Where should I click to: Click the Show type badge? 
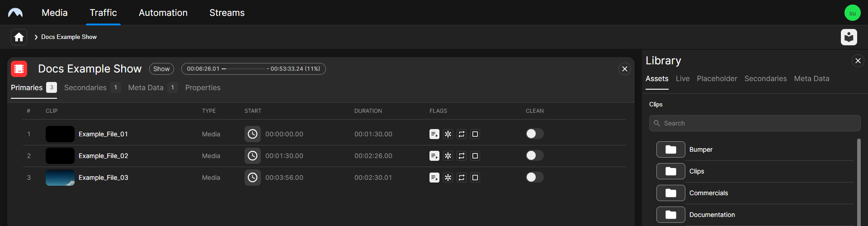(161, 69)
